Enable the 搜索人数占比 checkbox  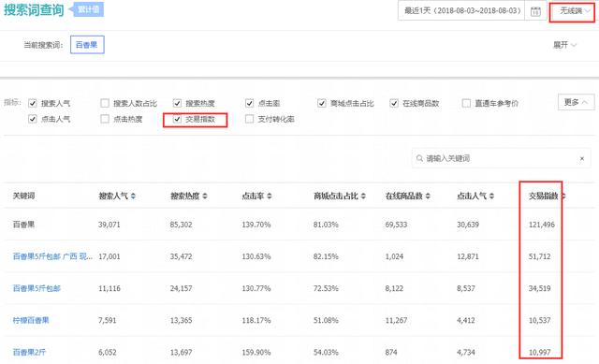pyautogui.click(x=105, y=103)
